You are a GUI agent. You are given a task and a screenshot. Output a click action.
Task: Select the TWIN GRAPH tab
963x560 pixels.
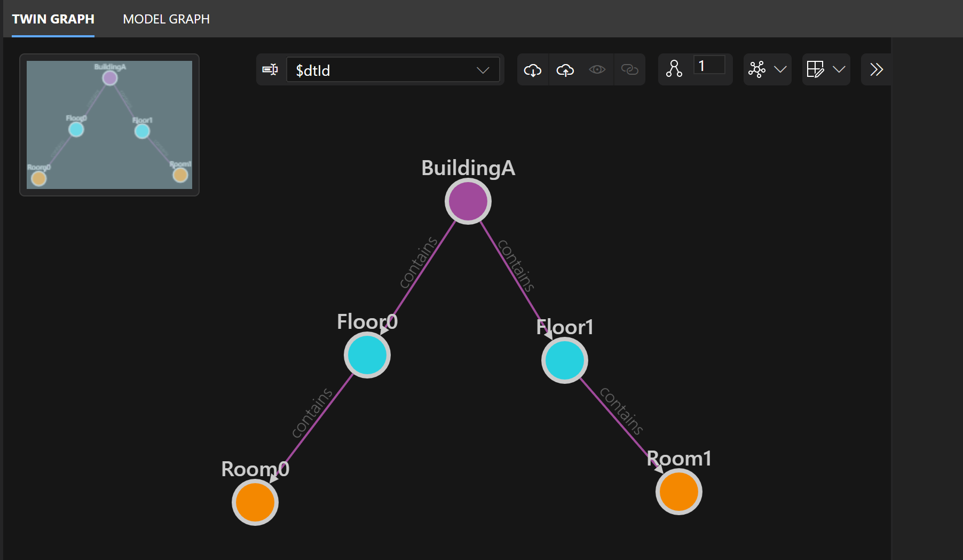click(x=53, y=19)
